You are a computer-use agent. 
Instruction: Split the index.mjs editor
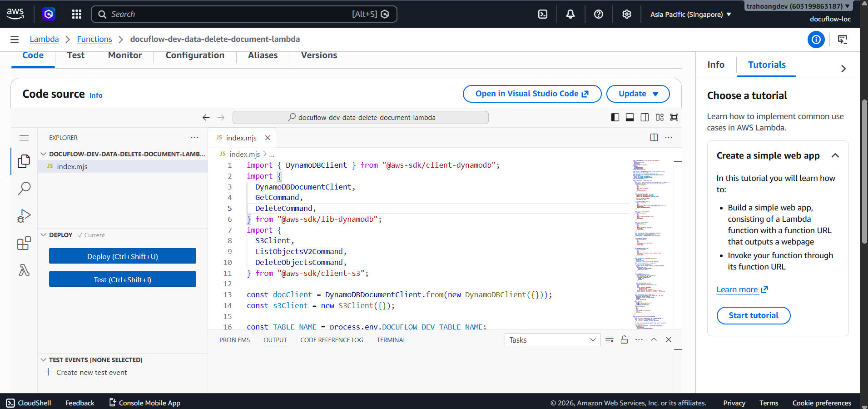(x=654, y=137)
